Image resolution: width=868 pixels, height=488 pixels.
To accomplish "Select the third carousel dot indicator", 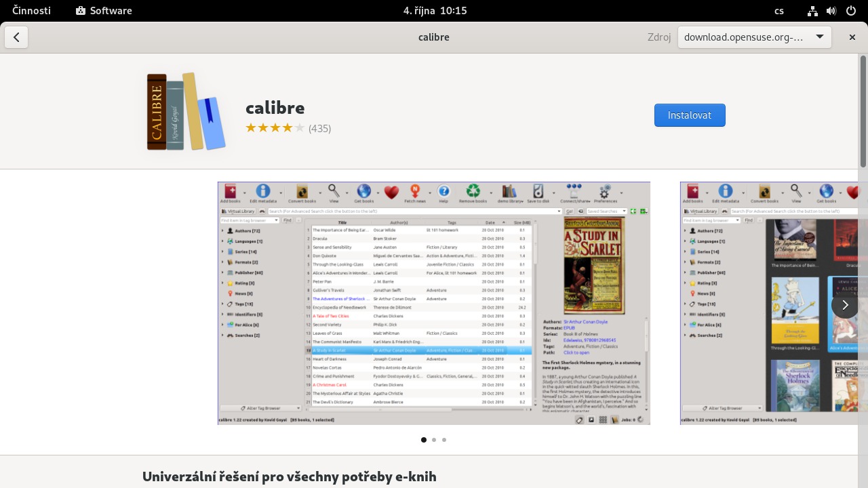I will (444, 440).
